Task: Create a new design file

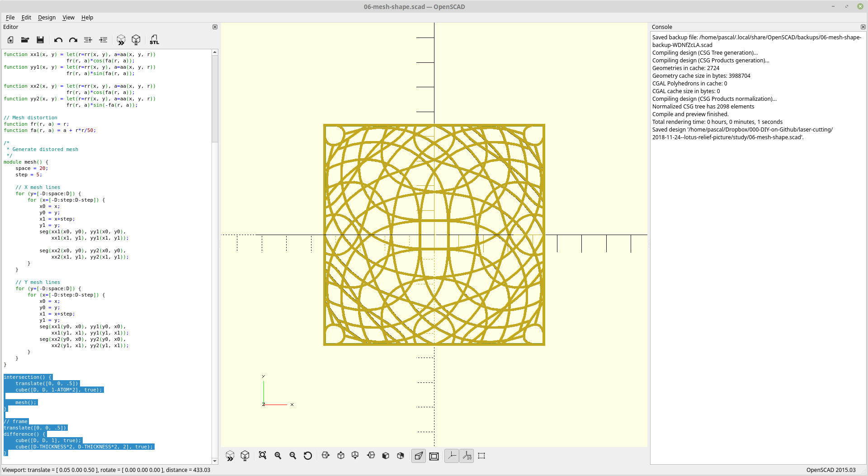Action: coord(10,40)
